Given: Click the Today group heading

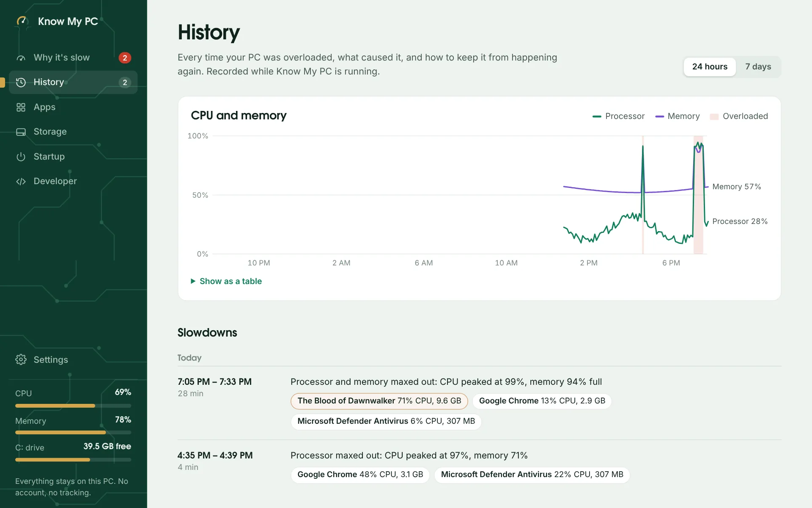Looking at the screenshot, I should click(x=189, y=358).
